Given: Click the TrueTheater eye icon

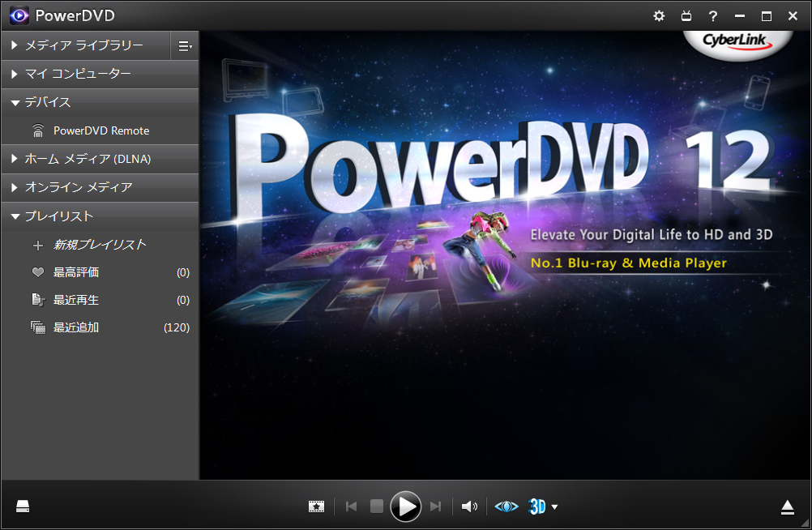Looking at the screenshot, I should [x=506, y=506].
